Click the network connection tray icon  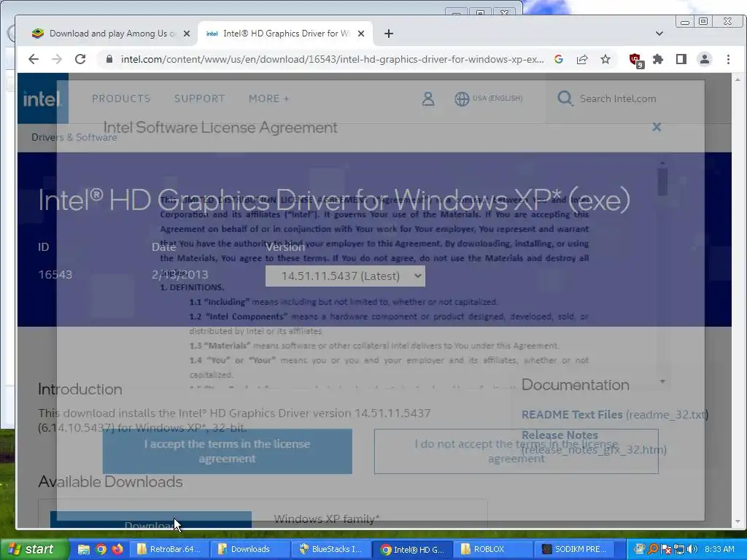pos(679,549)
